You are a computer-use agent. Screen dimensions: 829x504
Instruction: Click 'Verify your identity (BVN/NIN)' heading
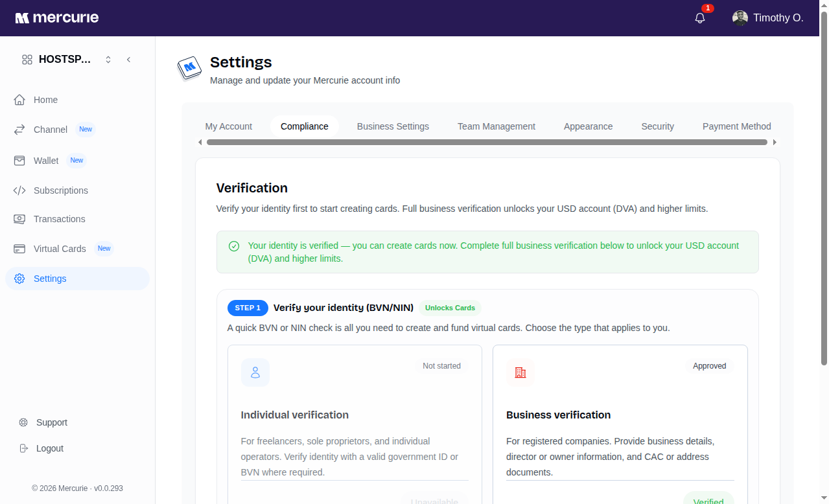coord(344,308)
